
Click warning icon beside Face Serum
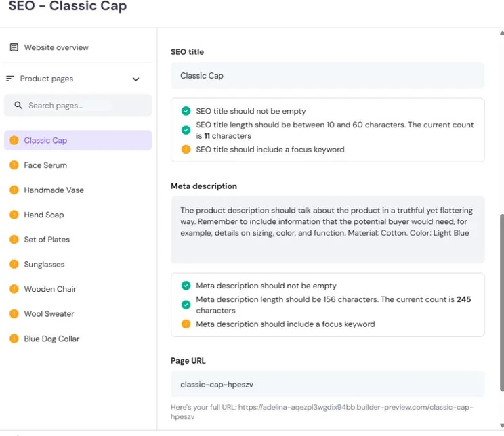(x=14, y=165)
